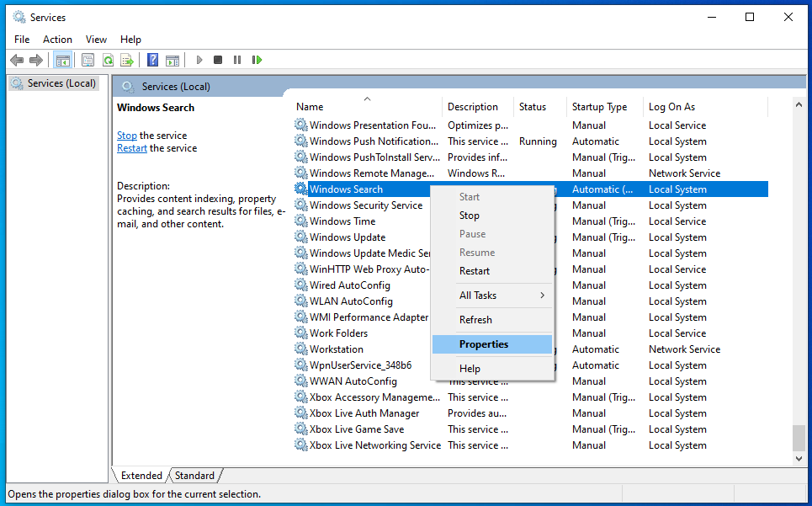The width and height of the screenshot is (812, 506).
Task: Click the vertical scrollbar's down arrow
Action: tap(799, 458)
